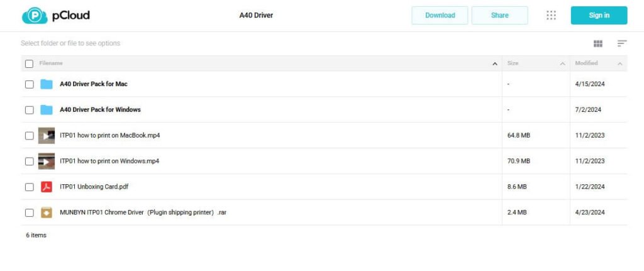Click the 7/2/2024 modified date
This screenshot has width=644, height=271.
coord(588,109)
